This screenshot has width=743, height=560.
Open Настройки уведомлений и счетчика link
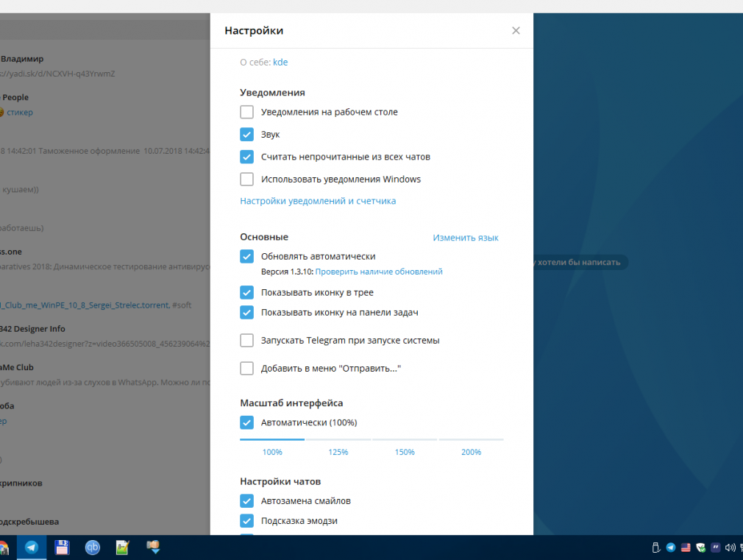[318, 201]
